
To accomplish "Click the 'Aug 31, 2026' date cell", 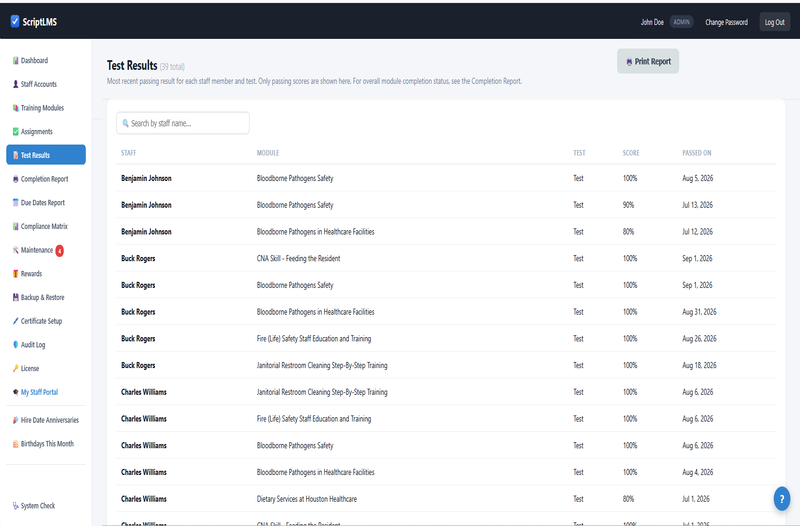I will pos(699,312).
